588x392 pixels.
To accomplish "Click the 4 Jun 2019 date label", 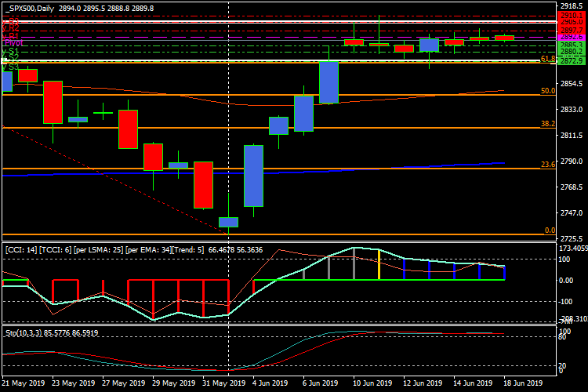I will [x=270, y=383].
